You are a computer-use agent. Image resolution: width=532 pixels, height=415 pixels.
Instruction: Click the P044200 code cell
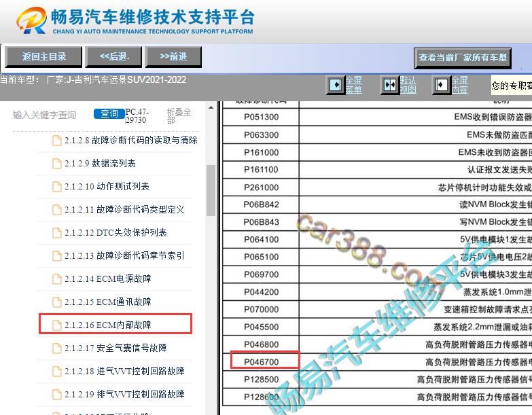pyautogui.click(x=261, y=292)
